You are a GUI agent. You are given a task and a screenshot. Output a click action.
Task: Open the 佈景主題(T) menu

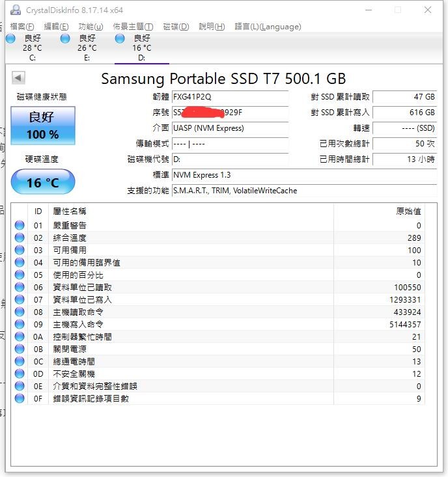(133, 27)
